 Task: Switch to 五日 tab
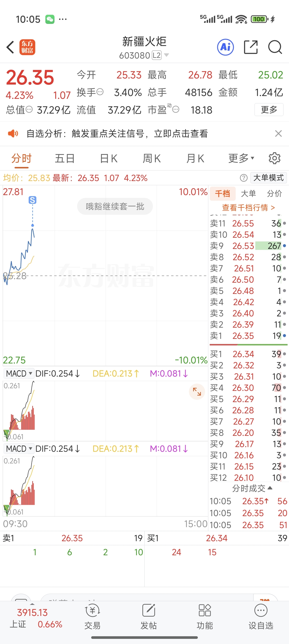click(65, 158)
